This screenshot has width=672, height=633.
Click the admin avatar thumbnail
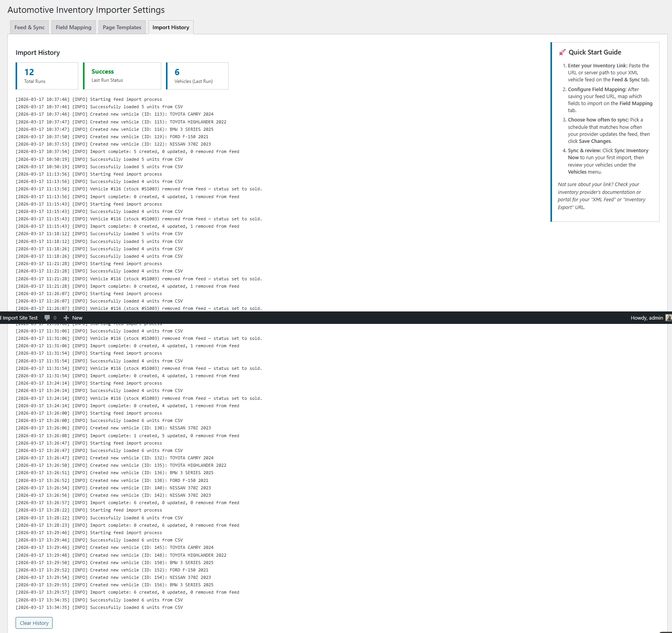(668, 318)
